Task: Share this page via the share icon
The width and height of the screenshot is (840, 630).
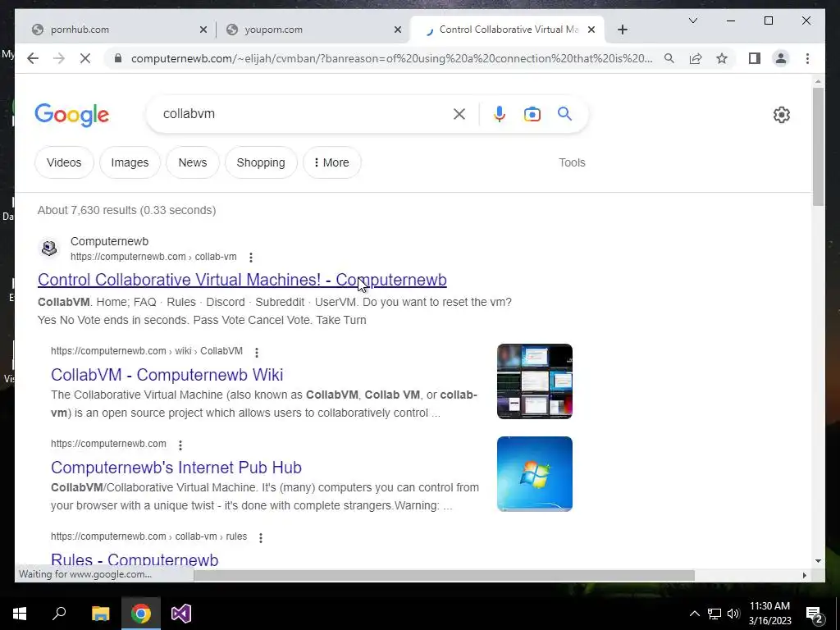Action: coord(696,58)
